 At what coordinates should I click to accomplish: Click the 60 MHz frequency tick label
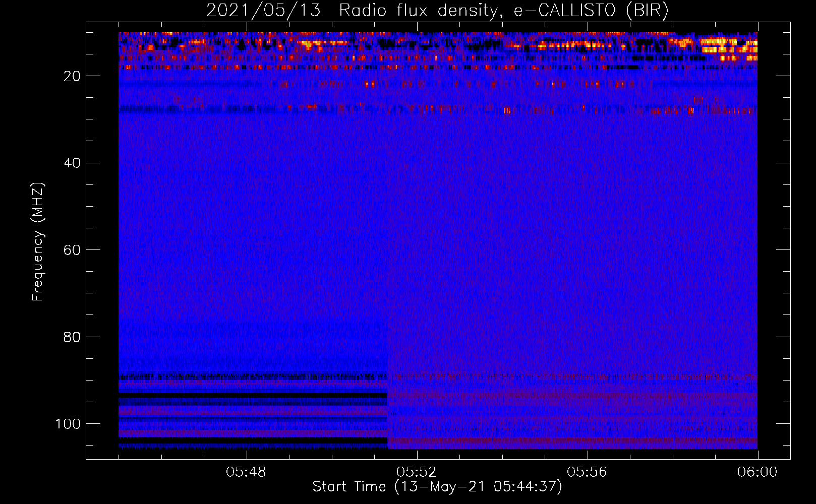[x=72, y=250]
